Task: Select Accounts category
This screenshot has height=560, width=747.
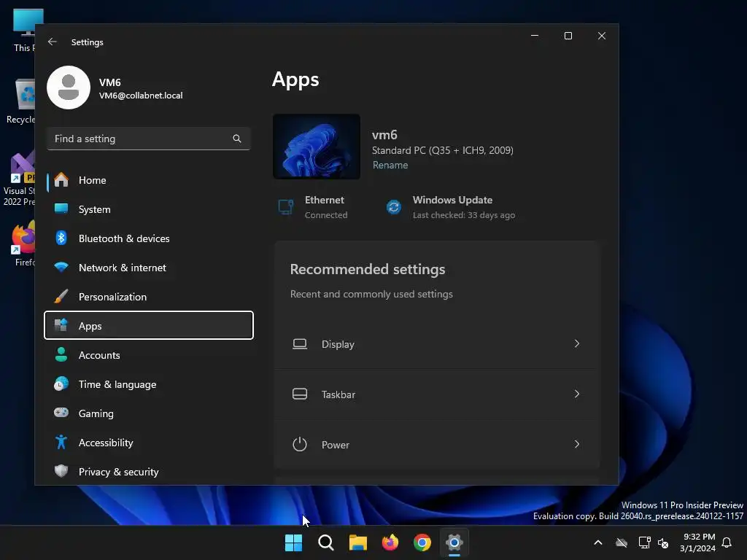Action: pos(149,355)
